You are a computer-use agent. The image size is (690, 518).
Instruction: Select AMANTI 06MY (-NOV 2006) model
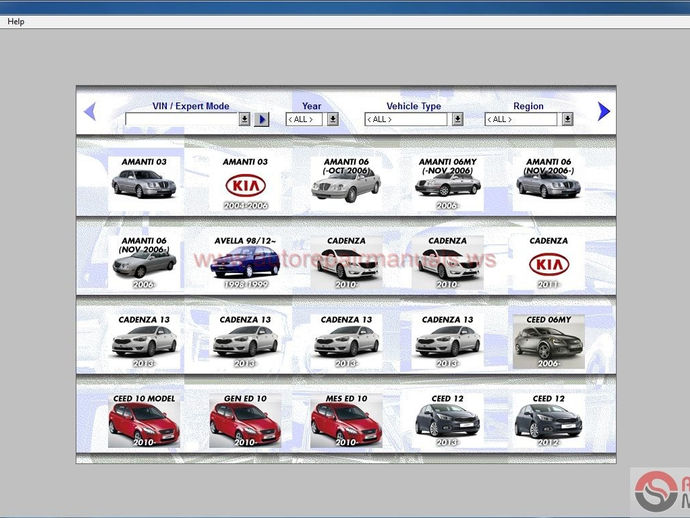pos(448,183)
